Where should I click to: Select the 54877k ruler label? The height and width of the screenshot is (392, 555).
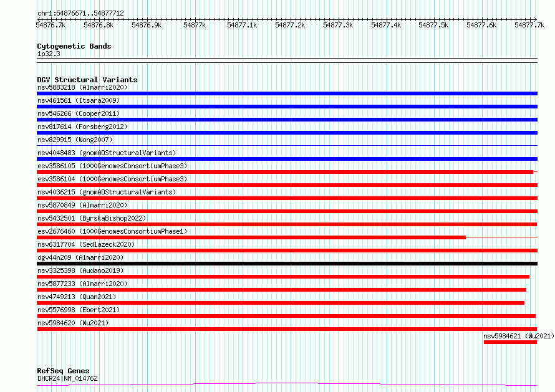[195, 25]
